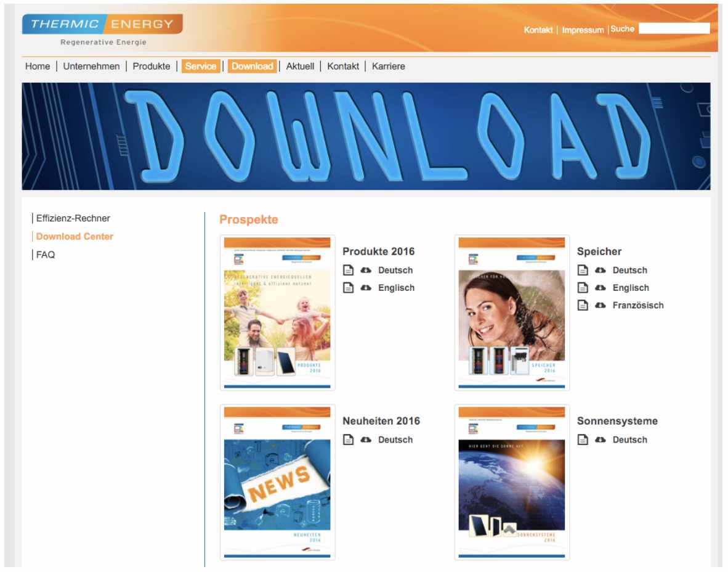Focus the Suche search input field
This screenshot has height=572, width=728.
(x=674, y=28)
